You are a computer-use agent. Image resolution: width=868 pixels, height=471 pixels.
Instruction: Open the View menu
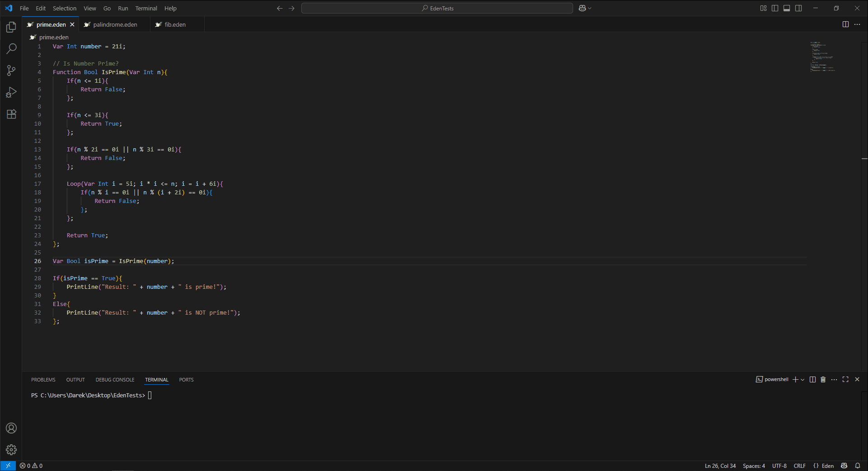pyautogui.click(x=90, y=8)
